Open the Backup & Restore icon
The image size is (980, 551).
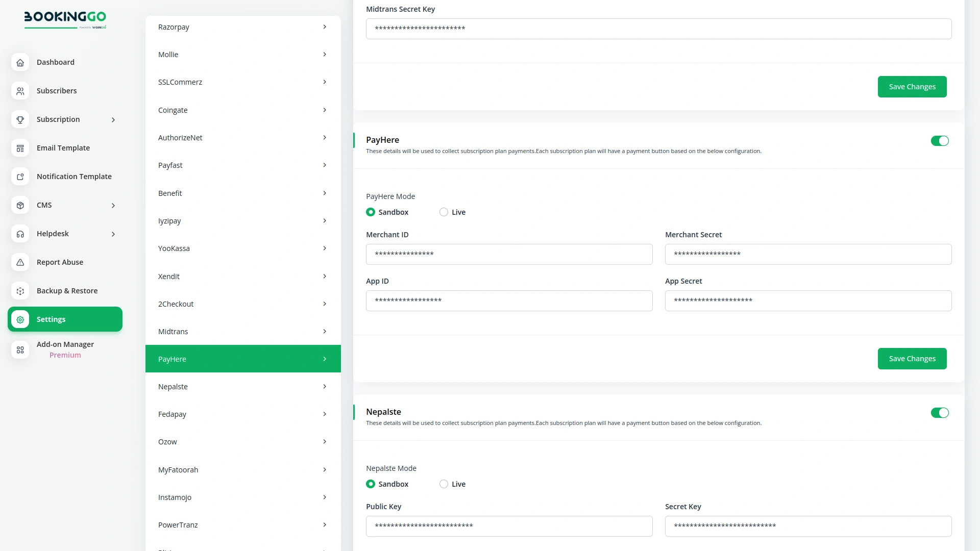(x=20, y=291)
